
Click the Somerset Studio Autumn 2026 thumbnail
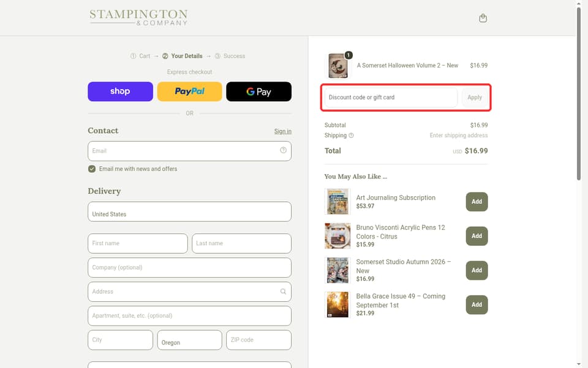[337, 270]
